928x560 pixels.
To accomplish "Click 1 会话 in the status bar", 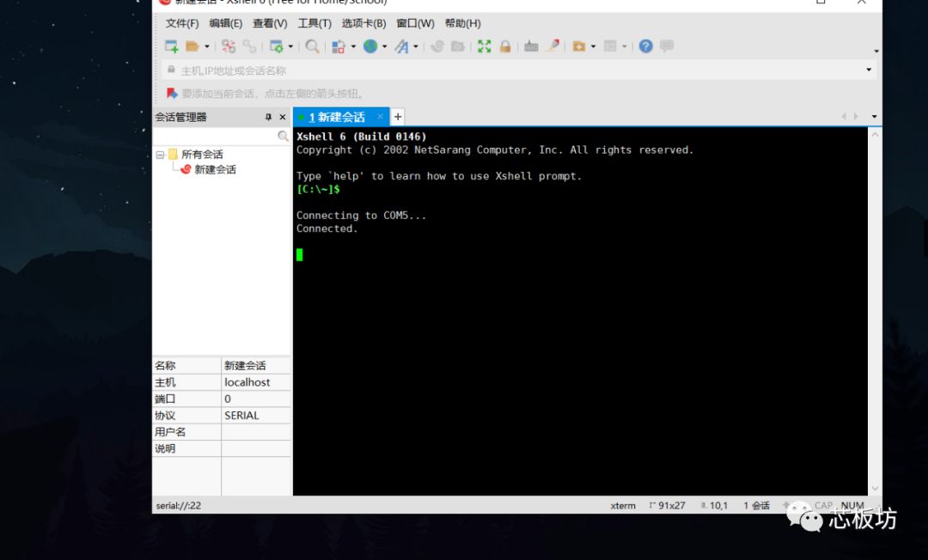I will (x=756, y=506).
